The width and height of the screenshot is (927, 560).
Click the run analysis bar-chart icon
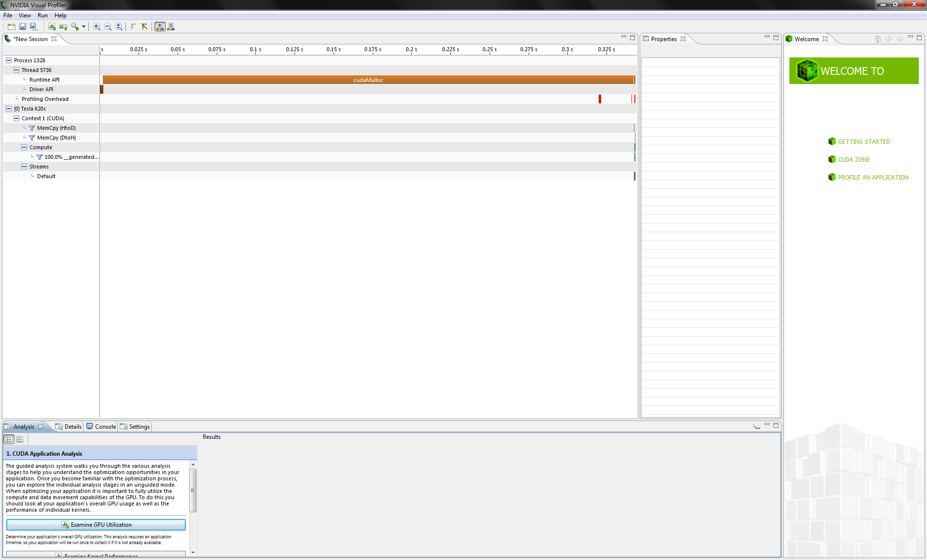point(52,27)
